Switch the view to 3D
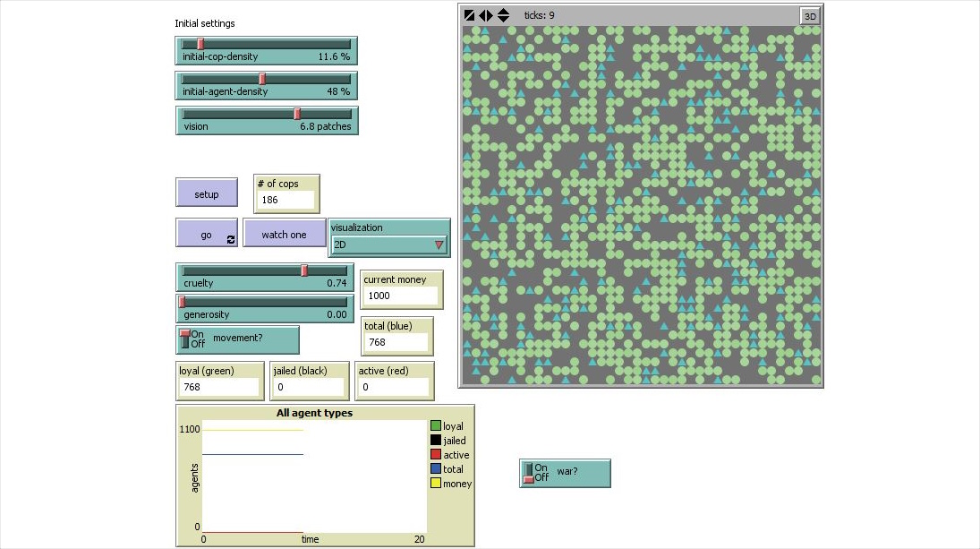980x549 pixels. coord(809,15)
